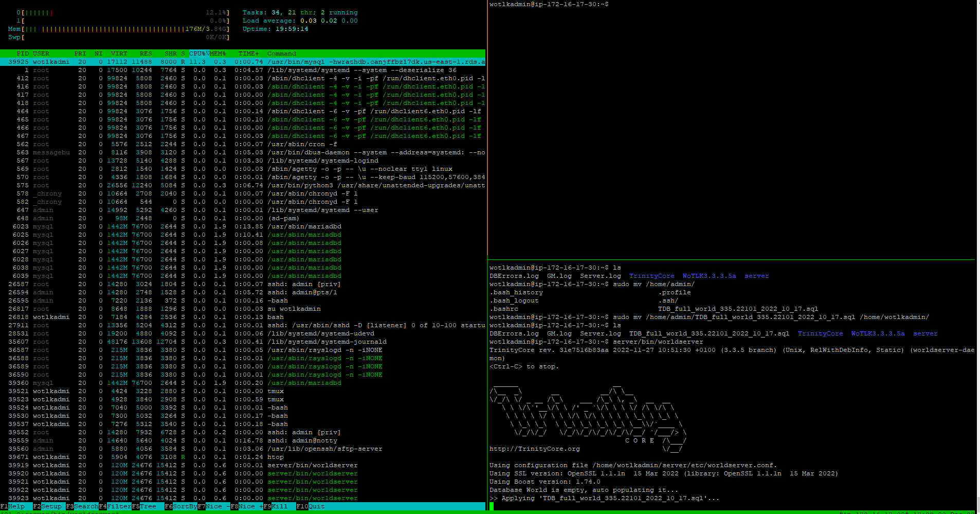
Task: Open the F6 SortBy menu
Action: point(184,506)
